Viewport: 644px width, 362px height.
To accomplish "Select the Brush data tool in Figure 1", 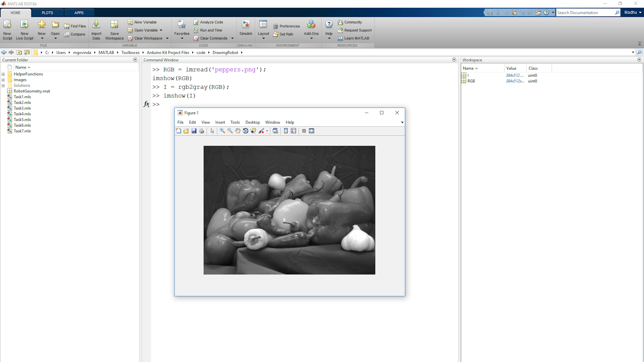I will [x=261, y=131].
